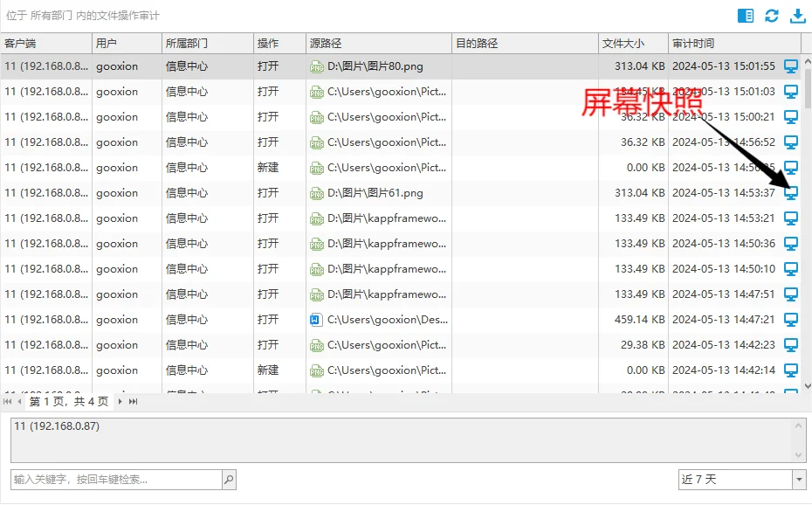Viewport: 812px width, 505px height.
Task: Select the row with operation 新建 and 0.00 KB
Action: [393, 167]
